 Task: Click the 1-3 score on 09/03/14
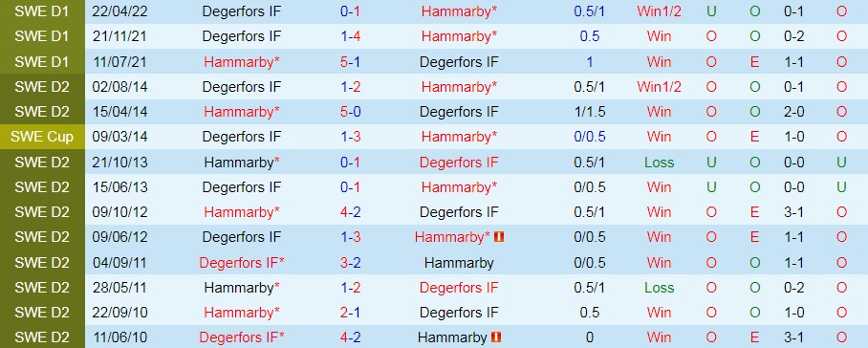click(351, 137)
